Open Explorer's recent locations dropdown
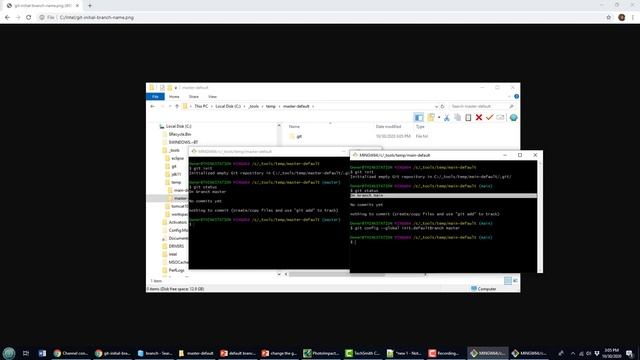The width and height of the screenshot is (640, 360). point(170,107)
